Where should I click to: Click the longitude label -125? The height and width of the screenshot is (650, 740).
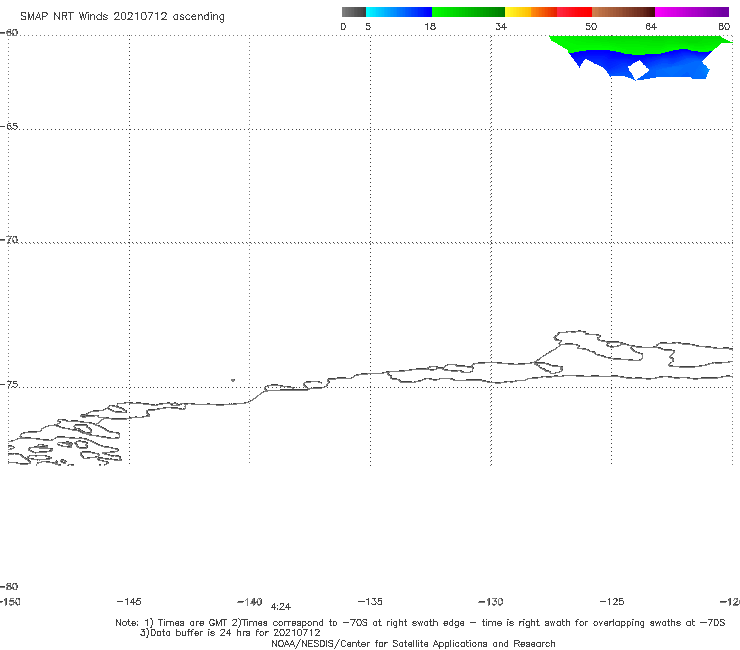pos(612,601)
